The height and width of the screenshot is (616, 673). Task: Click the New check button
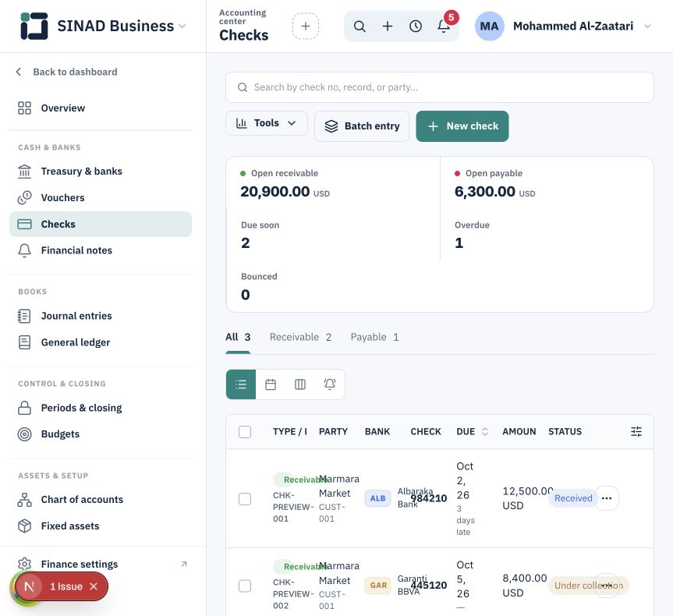click(x=462, y=126)
